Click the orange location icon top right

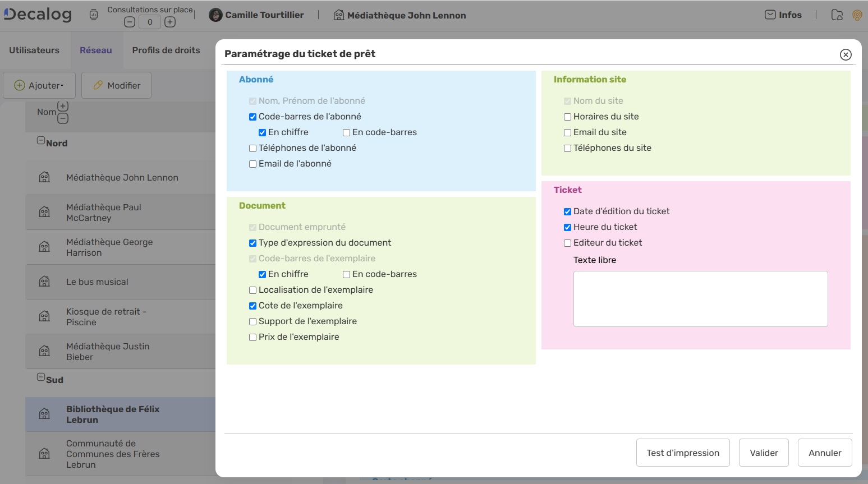tap(857, 15)
